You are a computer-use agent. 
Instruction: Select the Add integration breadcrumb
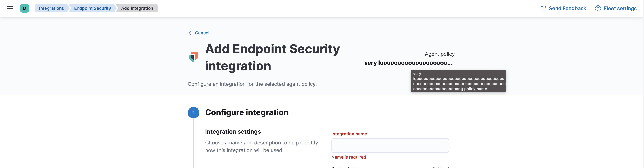pyautogui.click(x=137, y=8)
